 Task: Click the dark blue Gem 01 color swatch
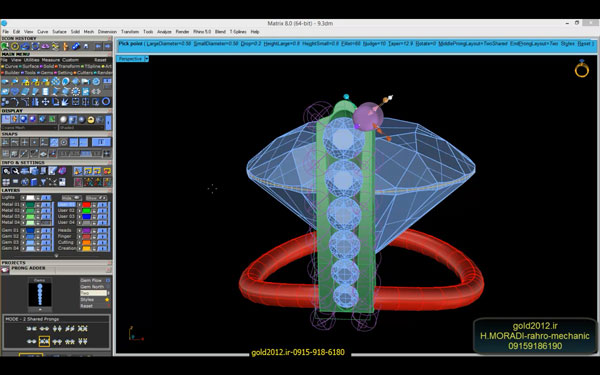pos(30,230)
